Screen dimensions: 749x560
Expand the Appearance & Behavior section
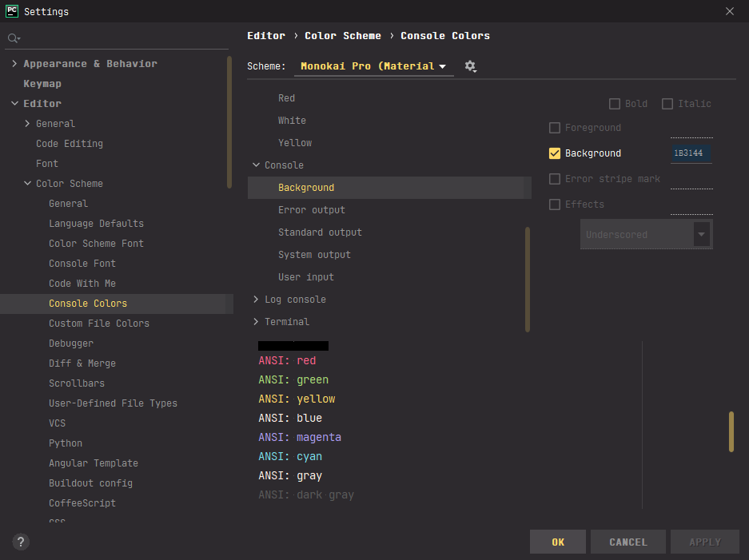click(14, 64)
